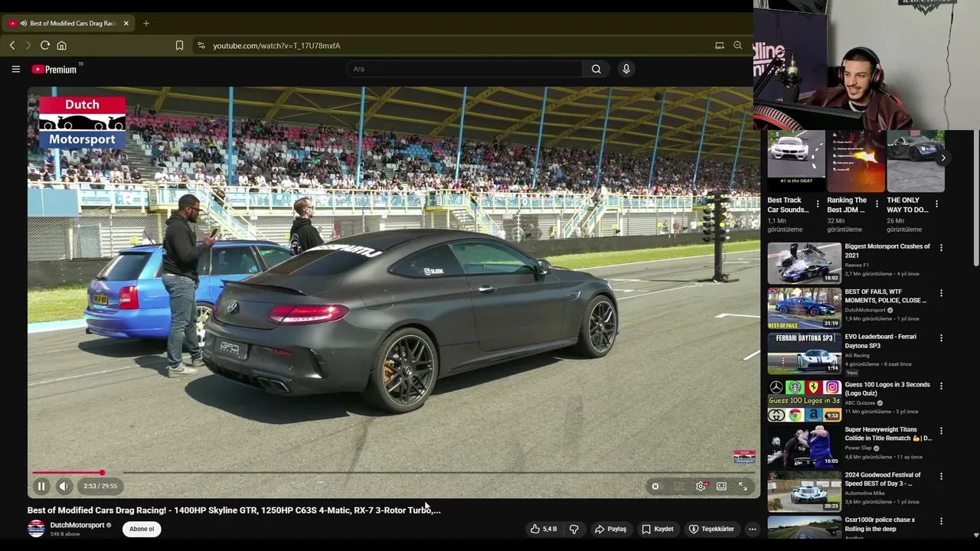Open options for Biggest Motorsport Crashes of 2021
Screen dimensions: 980x551
click(x=941, y=248)
